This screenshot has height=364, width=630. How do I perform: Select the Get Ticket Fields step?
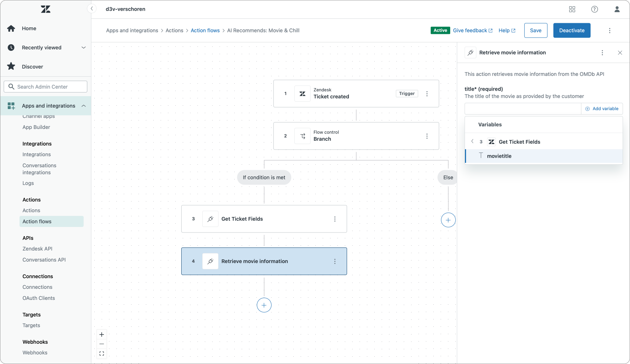click(264, 219)
